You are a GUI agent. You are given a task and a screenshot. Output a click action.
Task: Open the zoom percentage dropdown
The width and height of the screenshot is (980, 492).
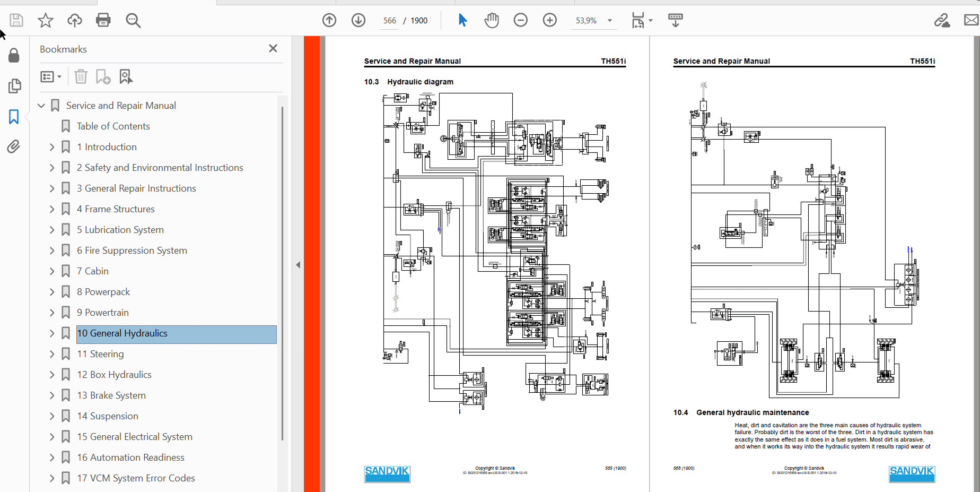point(610,21)
